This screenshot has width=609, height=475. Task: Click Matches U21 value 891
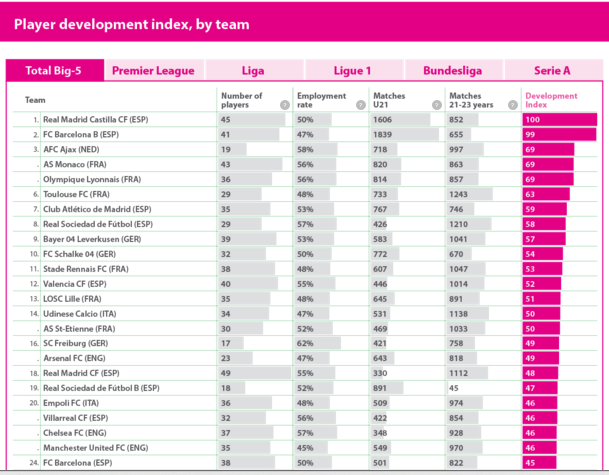click(380, 388)
